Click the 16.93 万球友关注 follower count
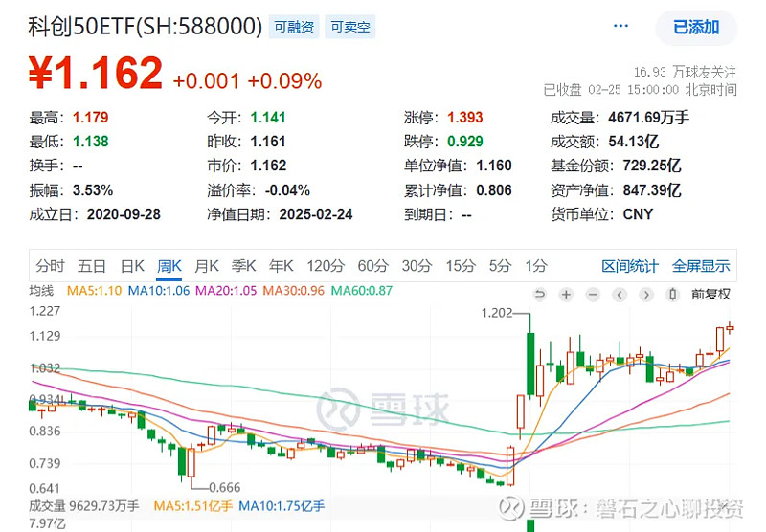This screenshot has height=532, width=766. pos(685,73)
